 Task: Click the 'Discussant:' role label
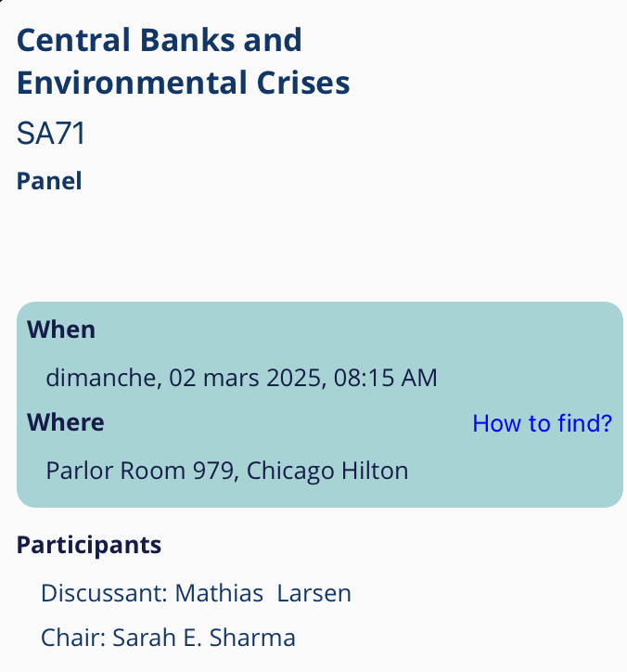104,593
